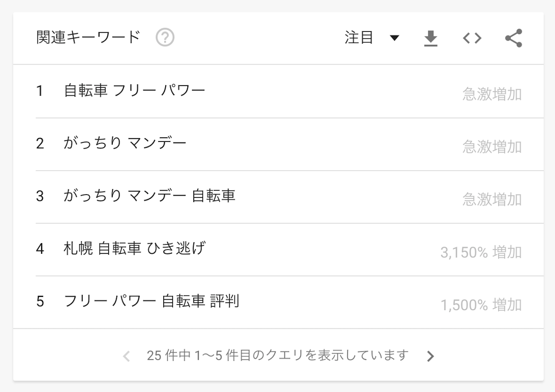Download the related keywords CSV

click(x=431, y=38)
